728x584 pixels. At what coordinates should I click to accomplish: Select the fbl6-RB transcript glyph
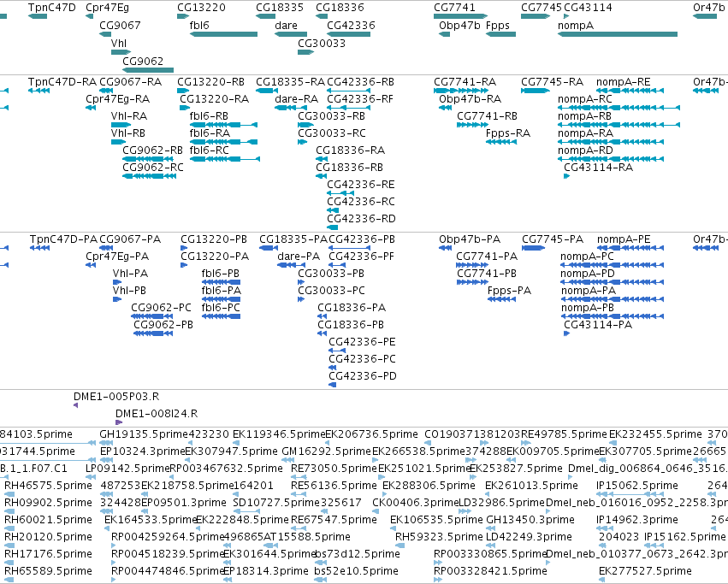click(x=224, y=125)
